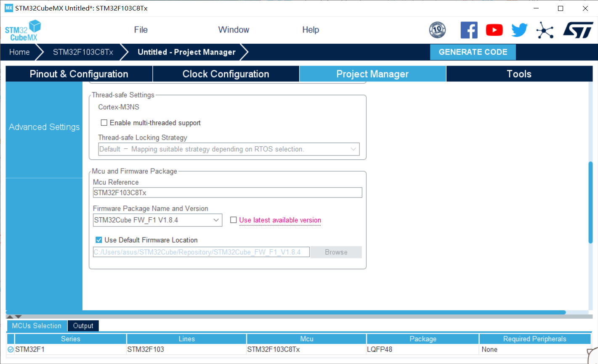Viewport: 598px width, 364px height.
Task: Click the GENERATE CODE button
Action: tap(473, 52)
